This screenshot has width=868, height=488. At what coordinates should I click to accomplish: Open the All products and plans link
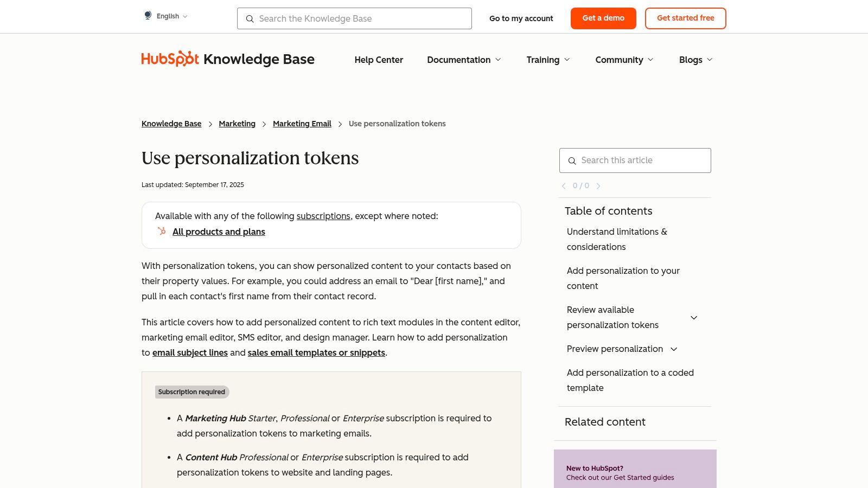click(219, 232)
